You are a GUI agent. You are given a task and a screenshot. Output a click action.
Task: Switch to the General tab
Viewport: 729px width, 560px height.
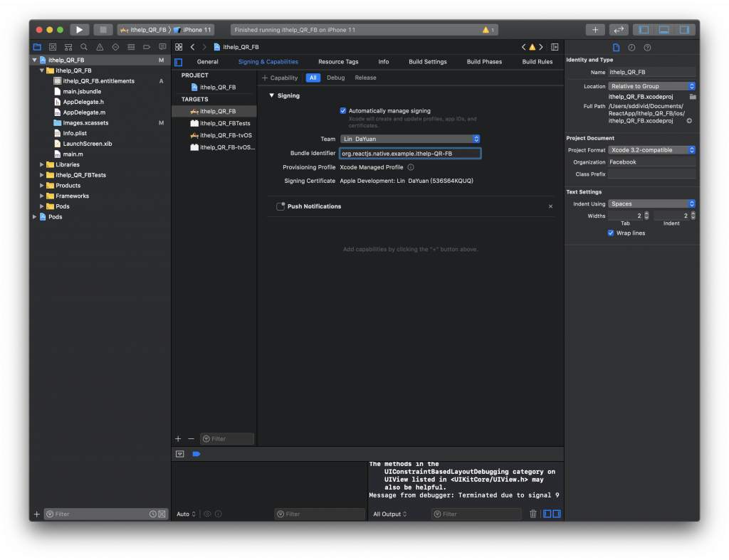207,62
